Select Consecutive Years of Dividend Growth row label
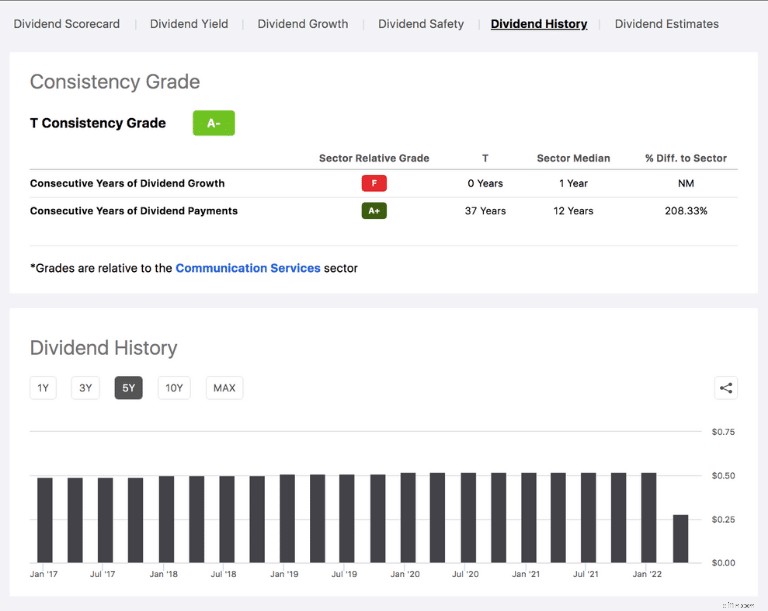Viewport: 768px width, 611px height. [127, 183]
